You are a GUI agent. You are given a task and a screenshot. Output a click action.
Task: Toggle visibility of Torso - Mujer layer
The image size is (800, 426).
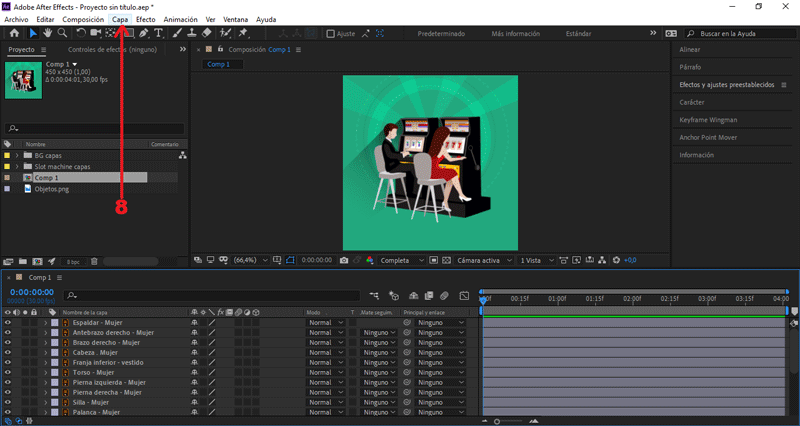[8, 372]
